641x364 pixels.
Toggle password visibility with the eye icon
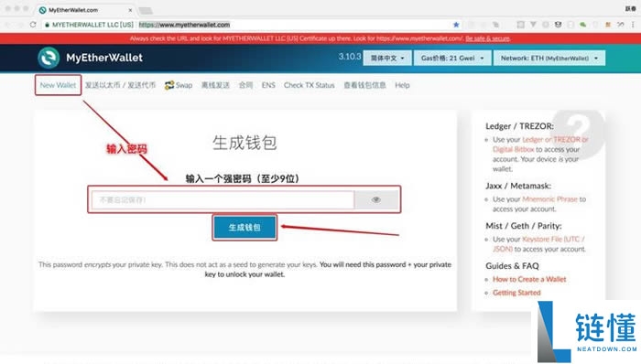pos(376,199)
